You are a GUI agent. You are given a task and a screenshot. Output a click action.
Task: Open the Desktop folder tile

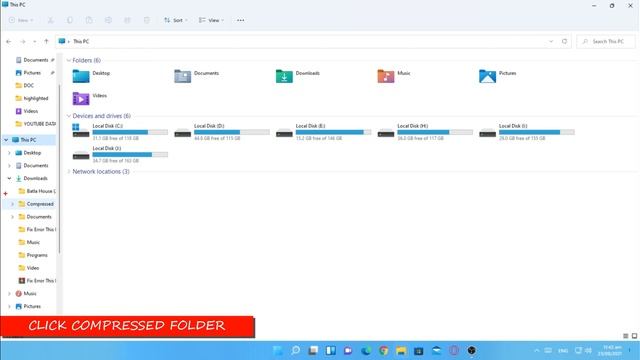[x=91, y=76]
